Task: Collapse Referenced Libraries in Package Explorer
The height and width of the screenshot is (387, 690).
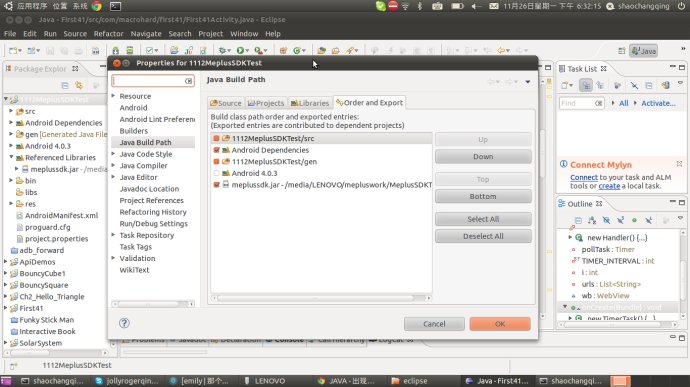Action: 11,157
